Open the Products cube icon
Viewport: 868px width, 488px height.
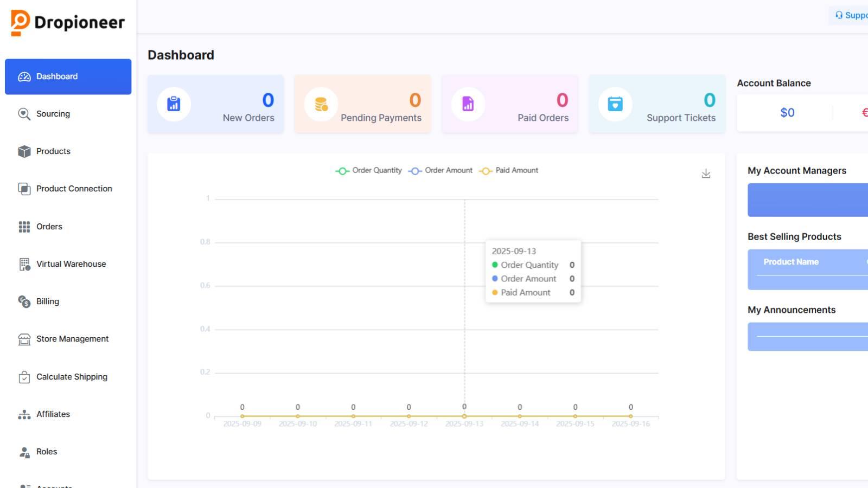pos(24,151)
